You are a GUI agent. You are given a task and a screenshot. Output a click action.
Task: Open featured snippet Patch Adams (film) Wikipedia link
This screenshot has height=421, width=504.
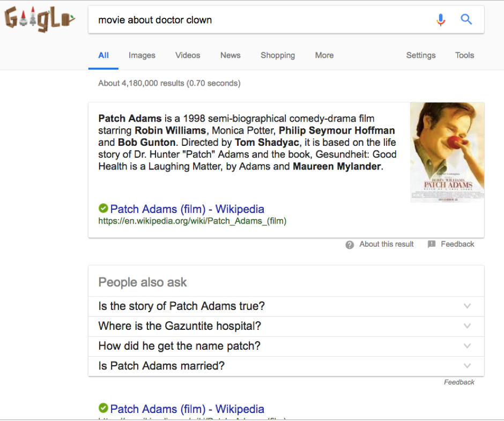[187, 209]
